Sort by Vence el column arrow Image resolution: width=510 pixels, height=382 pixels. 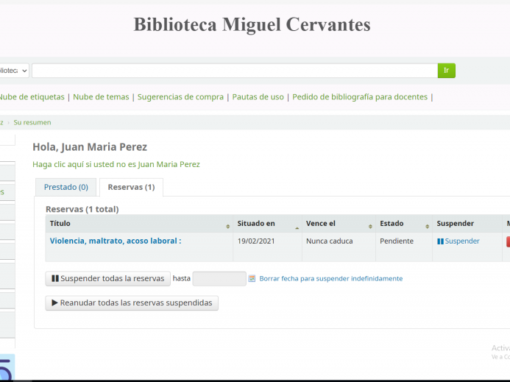tap(370, 226)
